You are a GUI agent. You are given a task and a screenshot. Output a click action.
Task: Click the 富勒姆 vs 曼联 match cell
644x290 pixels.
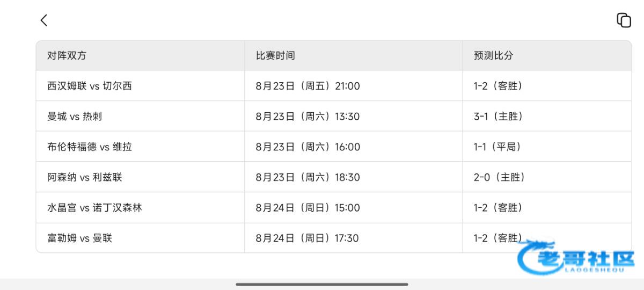pyautogui.click(x=80, y=238)
